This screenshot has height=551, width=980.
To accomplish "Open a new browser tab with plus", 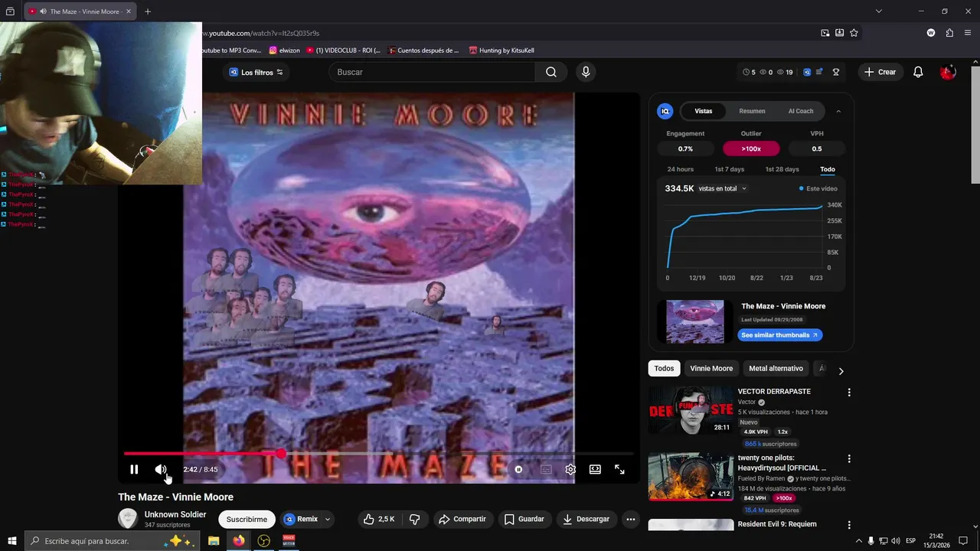I will (148, 11).
